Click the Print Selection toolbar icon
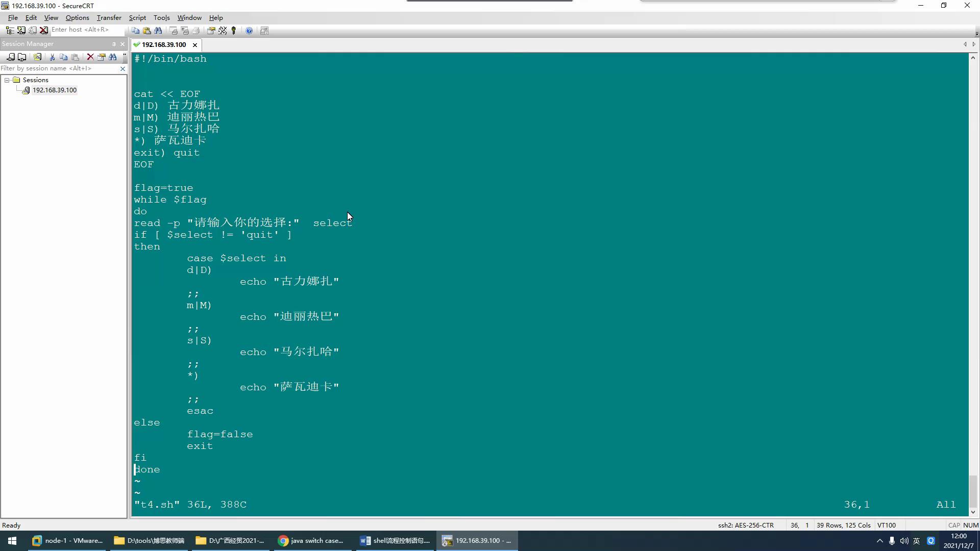 tap(185, 31)
